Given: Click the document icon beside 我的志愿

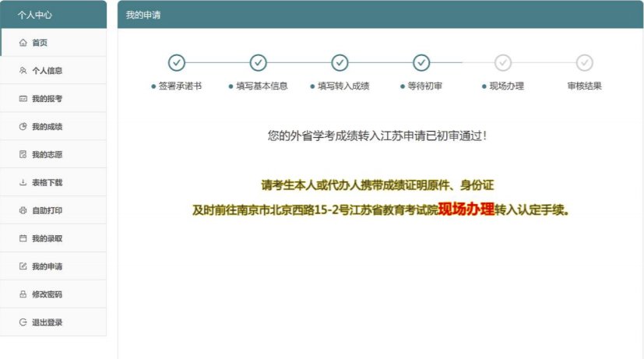Looking at the screenshot, I should coord(23,154).
